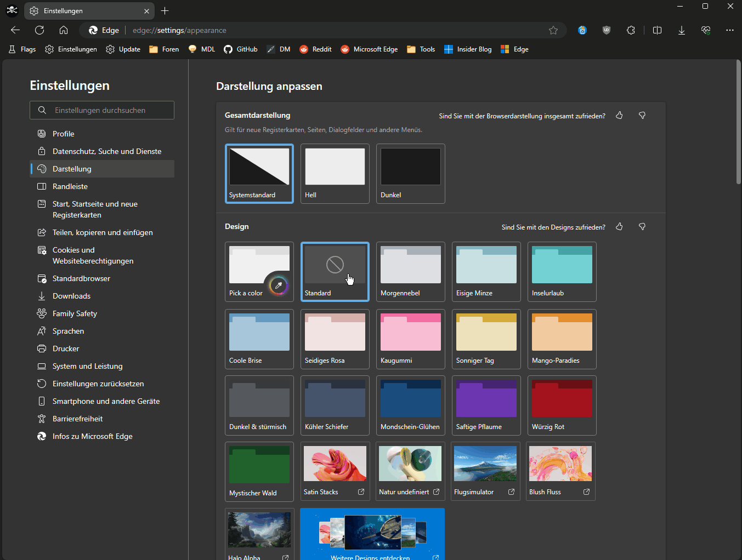Open Weitere Designs entdecken link

[372, 534]
